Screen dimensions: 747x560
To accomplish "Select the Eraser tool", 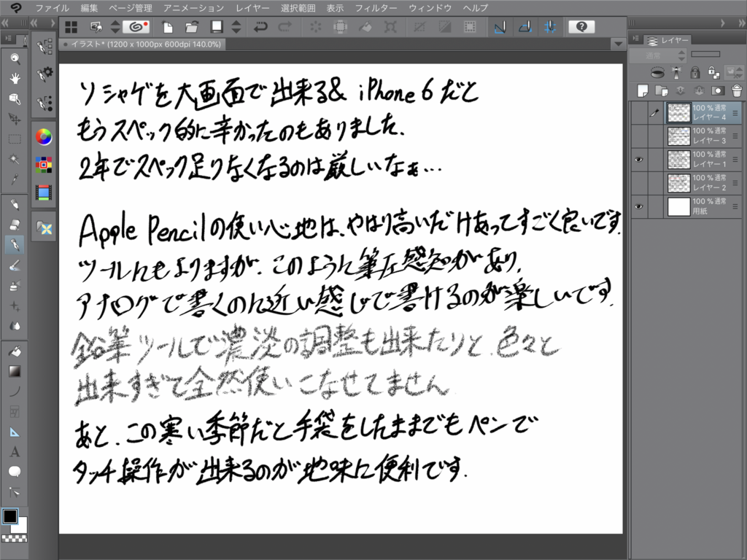I will [15, 223].
